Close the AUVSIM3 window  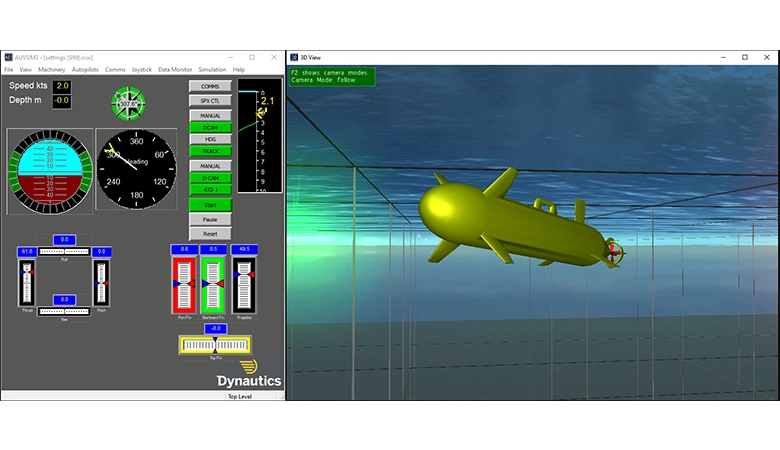click(x=274, y=58)
